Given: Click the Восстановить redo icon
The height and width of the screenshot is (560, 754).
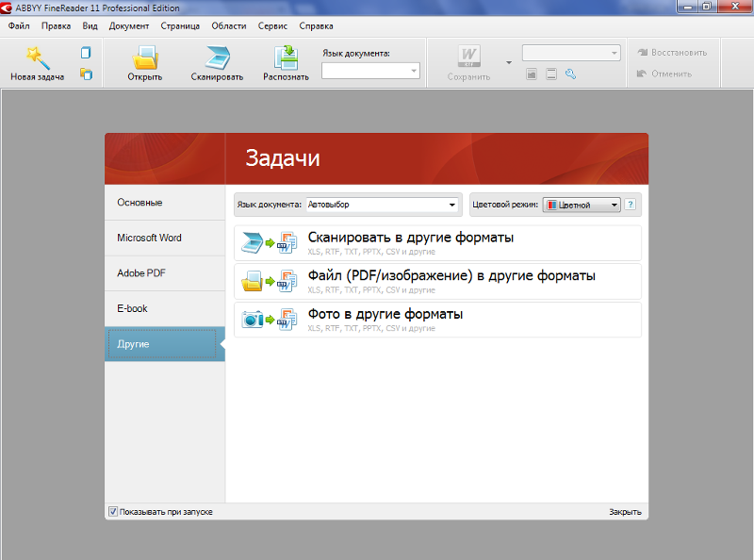Looking at the screenshot, I should (642, 52).
